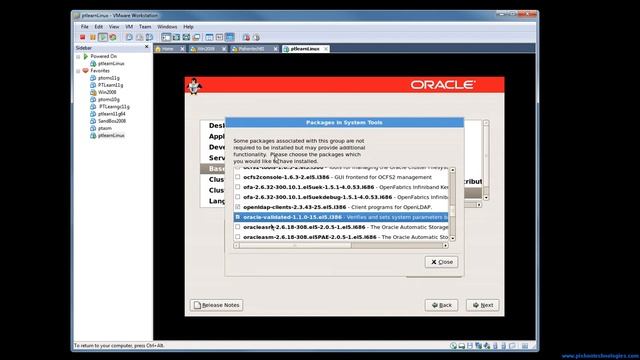Click the red Power Off toolbar icon
Viewport: 640px width, 360px height.
(82, 37)
